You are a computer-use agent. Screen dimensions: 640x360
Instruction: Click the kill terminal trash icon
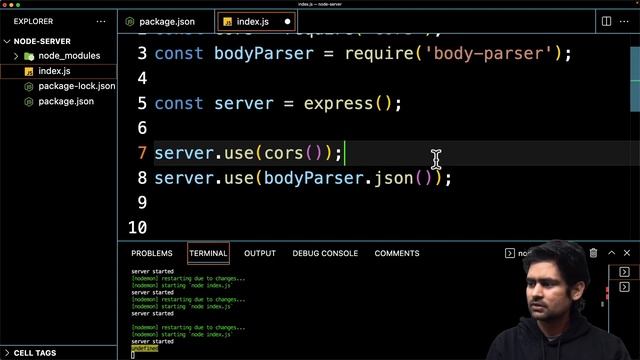[x=593, y=253]
